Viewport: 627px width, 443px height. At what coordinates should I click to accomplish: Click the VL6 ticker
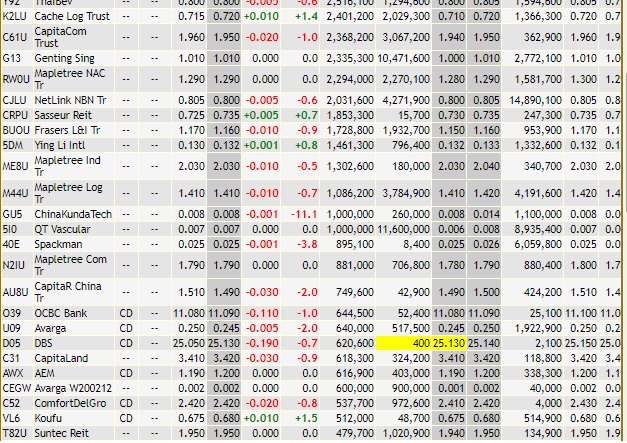11,418
